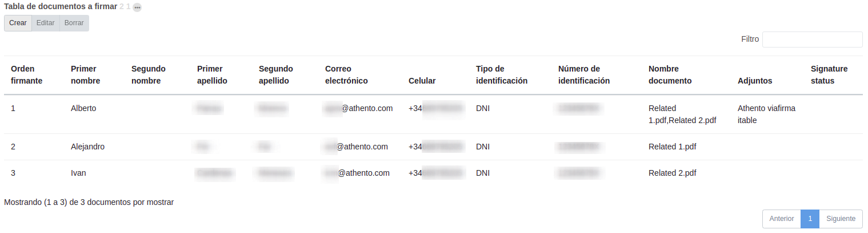Sort by Nombre documento column header

[670, 75]
